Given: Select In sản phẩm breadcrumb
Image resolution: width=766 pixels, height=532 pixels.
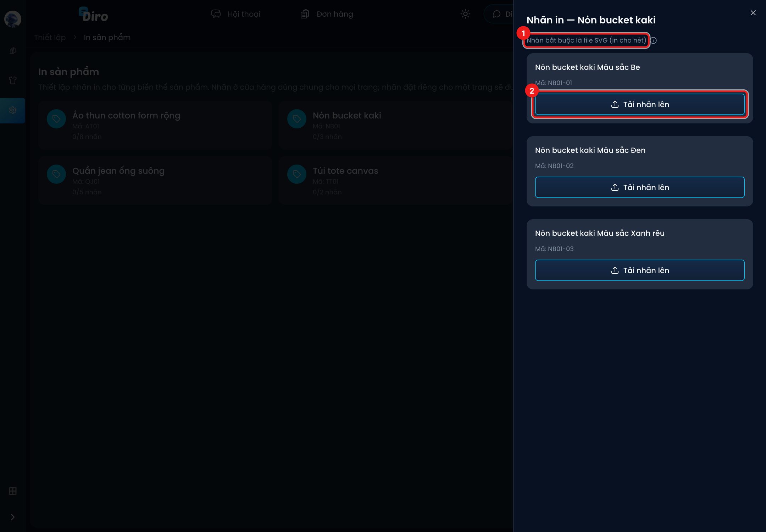Looking at the screenshot, I should pos(107,37).
